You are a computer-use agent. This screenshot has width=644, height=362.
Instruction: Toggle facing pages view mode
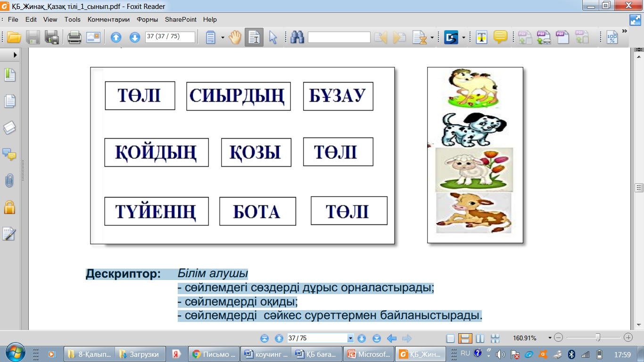pos(480,338)
